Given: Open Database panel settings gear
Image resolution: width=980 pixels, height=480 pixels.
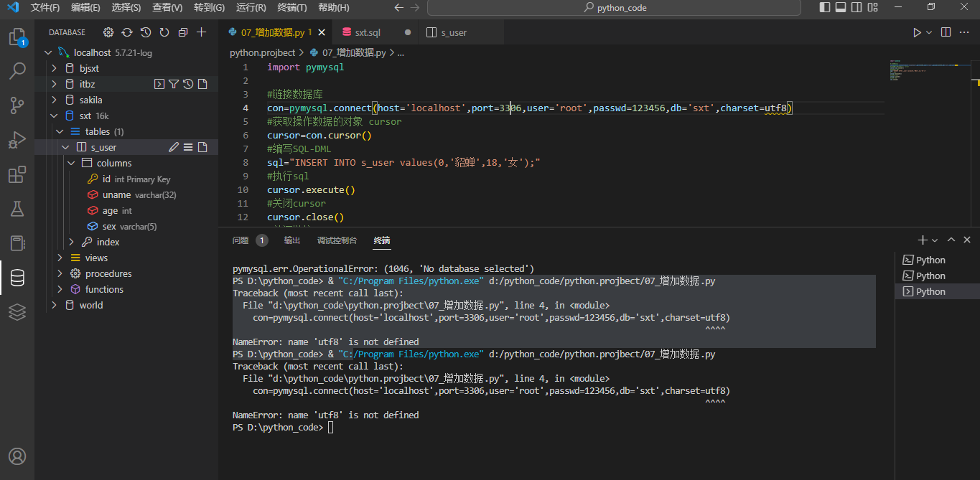Looking at the screenshot, I should [x=108, y=32].
